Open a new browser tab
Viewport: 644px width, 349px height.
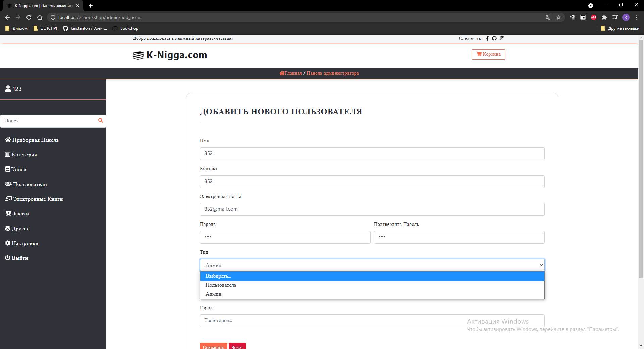point(91,6)
